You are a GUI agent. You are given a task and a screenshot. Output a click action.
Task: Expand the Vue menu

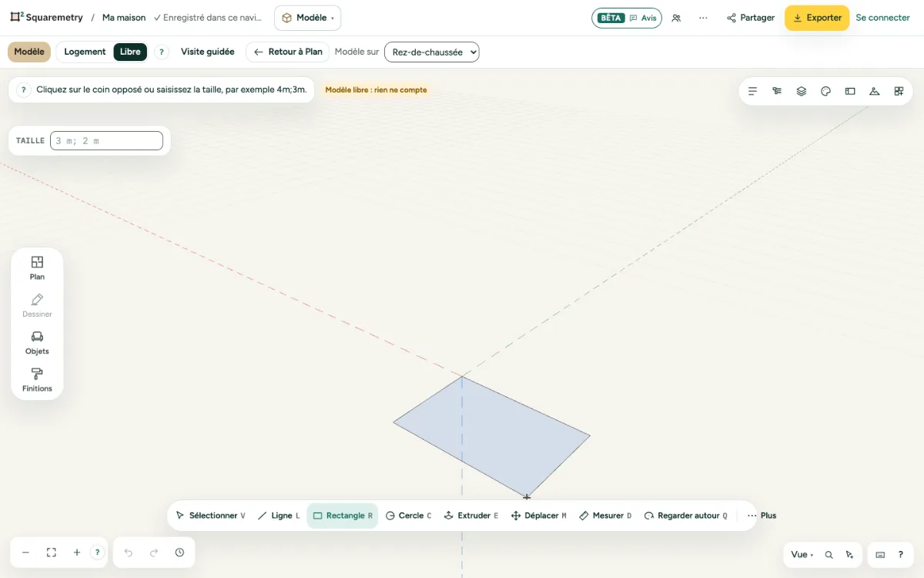(802, 554)
